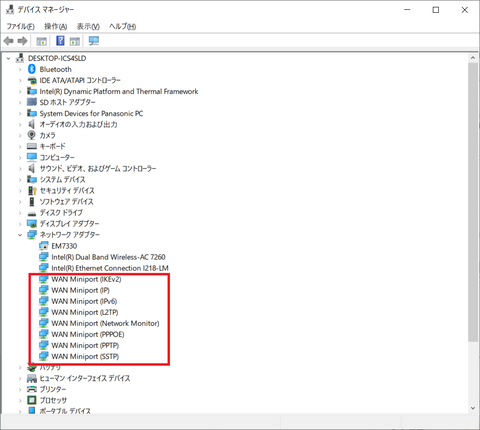
Task: Close the デバイス マネージャー window
Action: (x=465, y=10)
